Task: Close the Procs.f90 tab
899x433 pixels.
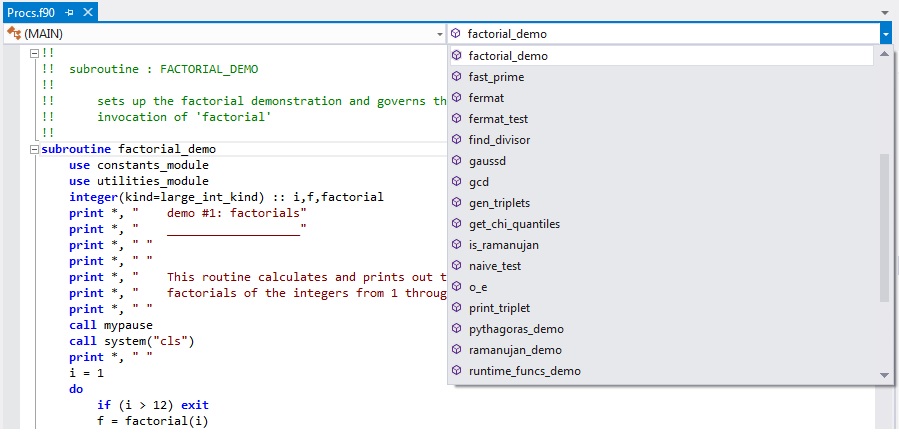Action: 87,12
